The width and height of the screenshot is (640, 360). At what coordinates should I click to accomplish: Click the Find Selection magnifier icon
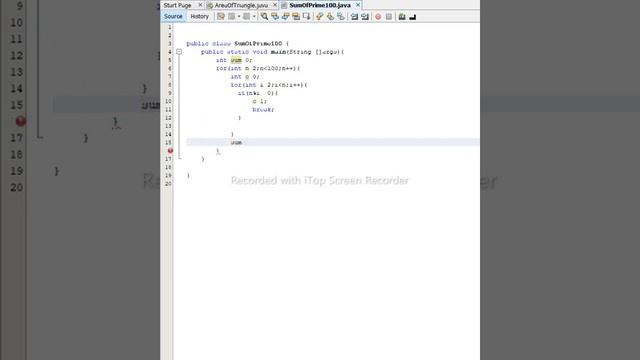(264, 16)
